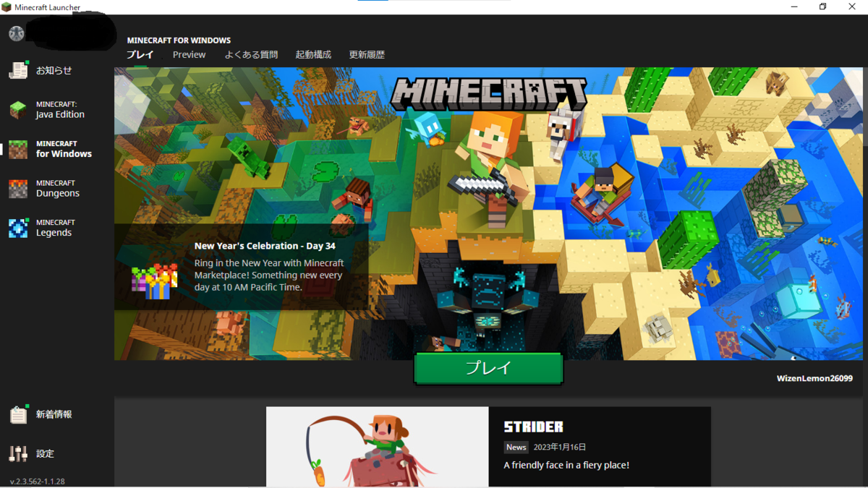
Task: Switch to the Preview tab
Action: (x=189, y=55)
